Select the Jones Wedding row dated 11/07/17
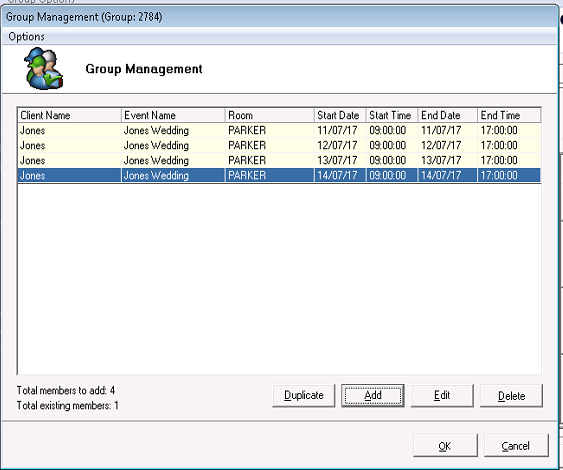Screen dimensions: 563x470 pyautogui.click(x=279, y=130)
